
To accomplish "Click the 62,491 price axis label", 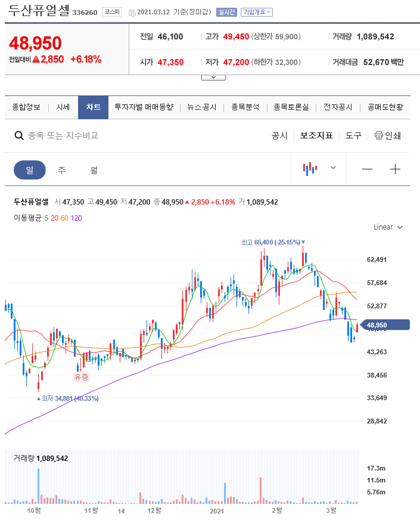I will (377, 259).
